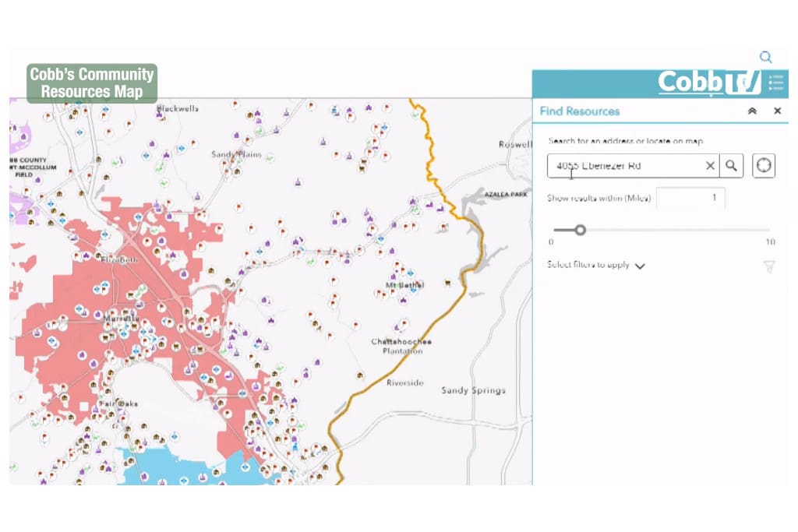Activate locate on map target button
Viewport: 798px width, 532px height.
point(764,166)
